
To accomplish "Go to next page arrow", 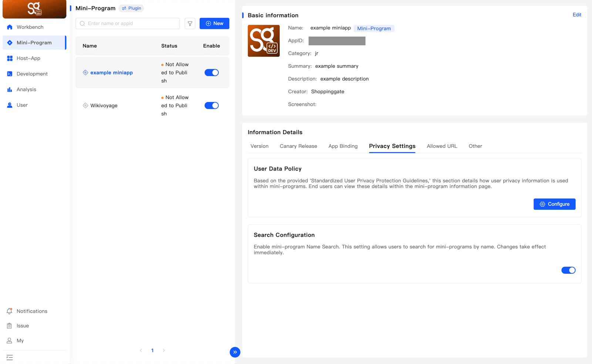I will 164,350.
